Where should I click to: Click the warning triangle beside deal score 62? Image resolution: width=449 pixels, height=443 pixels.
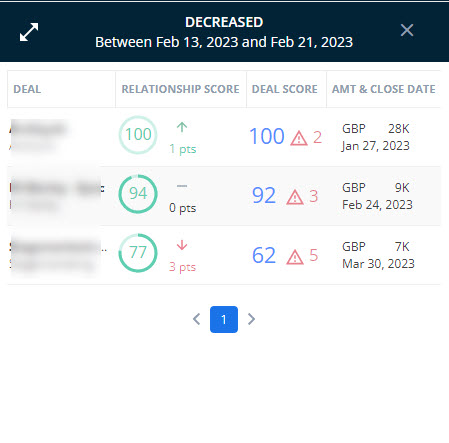(x=295, y=257)
